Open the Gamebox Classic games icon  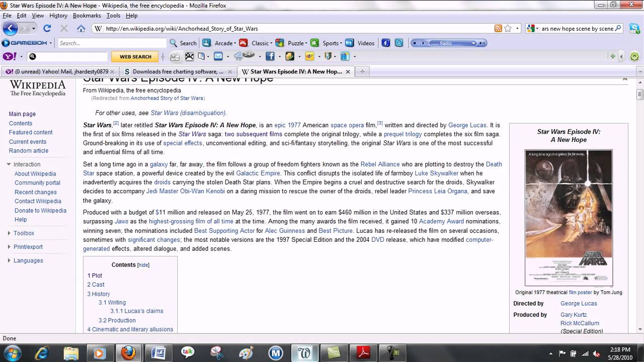pyautogui.click(x=244, y=43)
